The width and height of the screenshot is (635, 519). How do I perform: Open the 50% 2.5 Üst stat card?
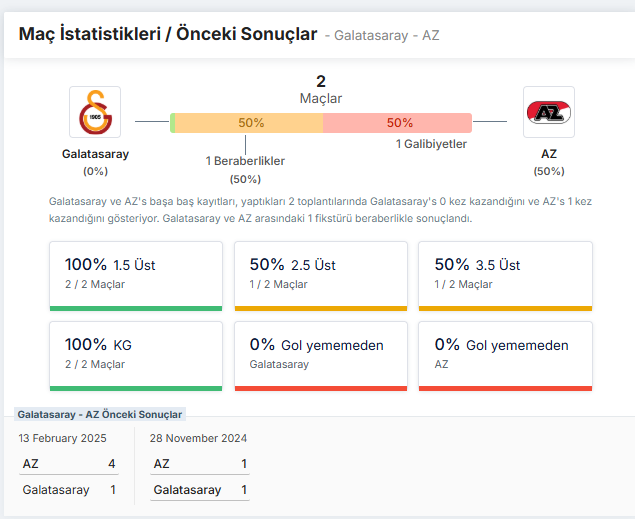click(321, 276)
